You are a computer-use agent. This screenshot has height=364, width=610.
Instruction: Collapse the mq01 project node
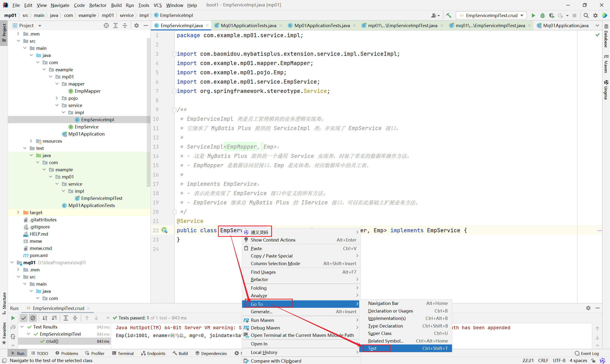click(12, 263)
